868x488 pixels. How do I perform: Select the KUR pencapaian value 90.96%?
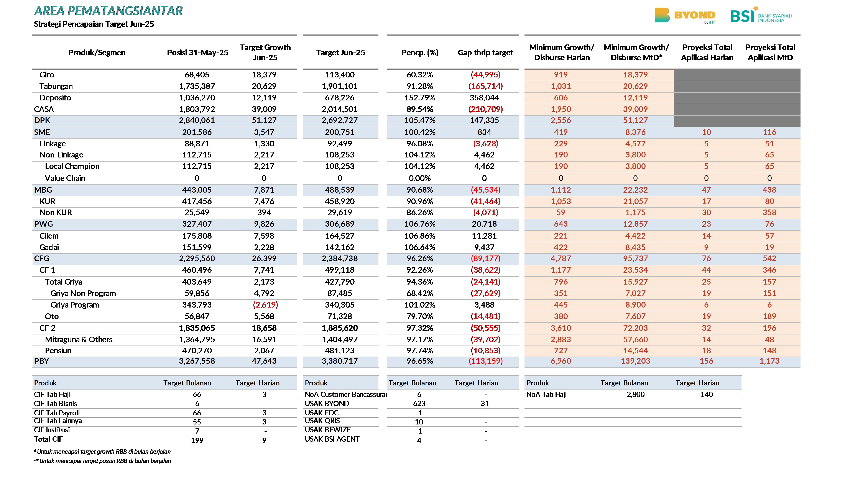click(x=420, y=201)
